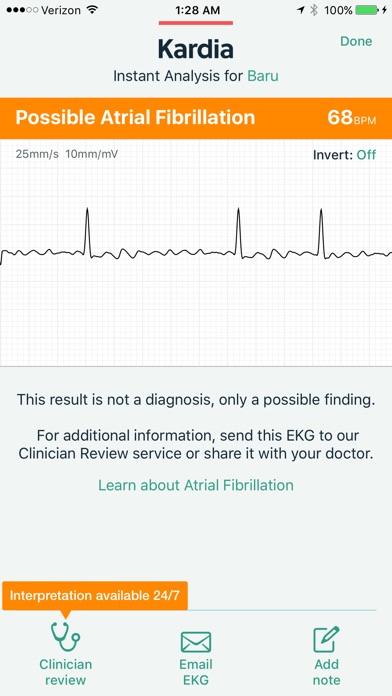Tap the 25mm/s 10mm/mV scale label
Viewport: 392px width, 696px height.
point(67,154)
